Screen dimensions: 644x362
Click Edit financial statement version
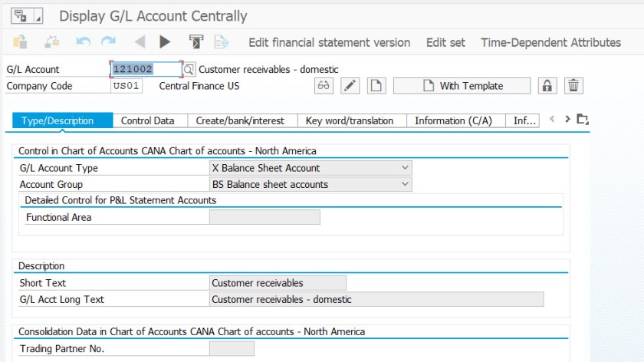point(329,42)
